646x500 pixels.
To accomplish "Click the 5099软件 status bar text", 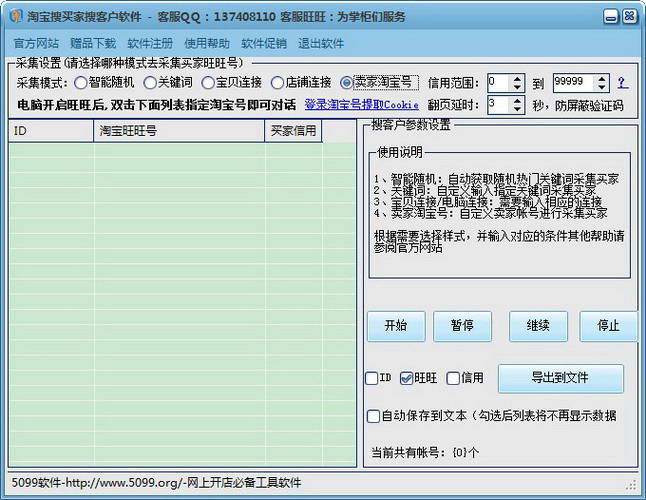I will pos(157,482).
